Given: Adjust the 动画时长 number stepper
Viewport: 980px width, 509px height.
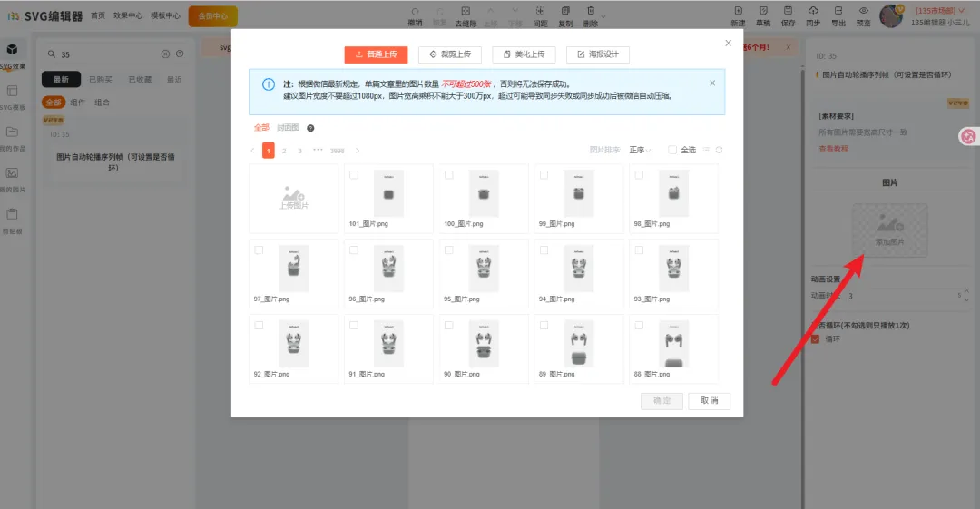Looking at the screenshot, I should pos(967,295).
